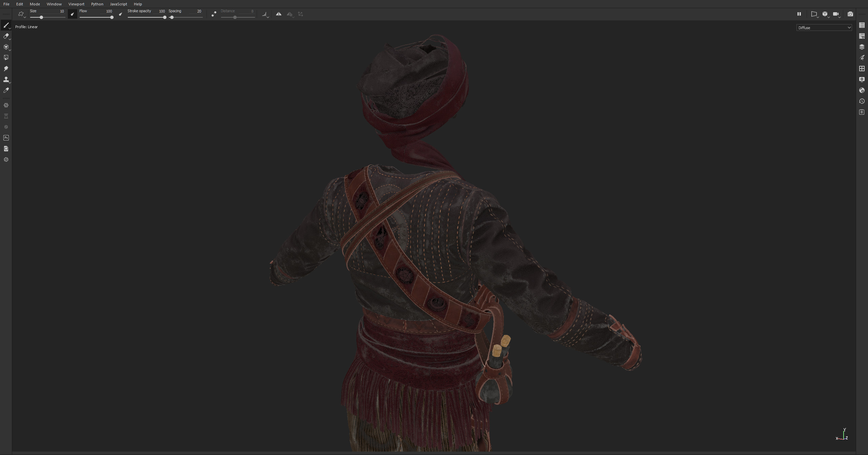Expand the pressure curve profile dropdown
This screenshot has height=455, width=868.
click(265, 14)
